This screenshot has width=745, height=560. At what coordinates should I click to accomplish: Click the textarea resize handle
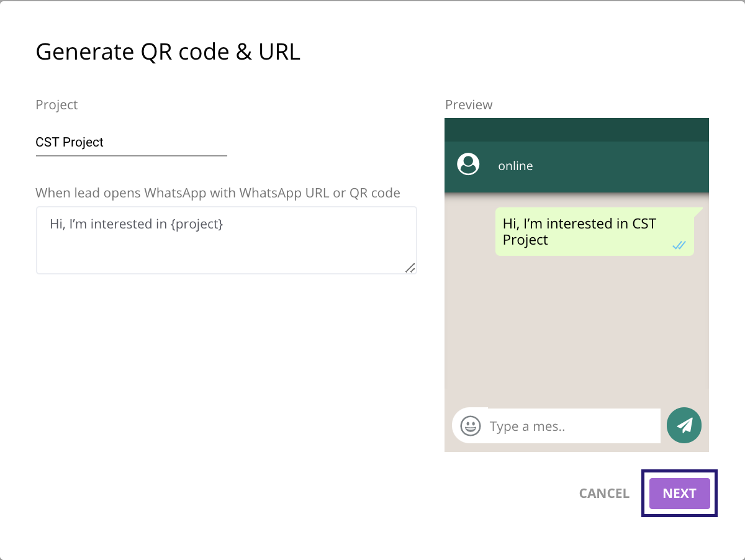click(x=410, y=268)
